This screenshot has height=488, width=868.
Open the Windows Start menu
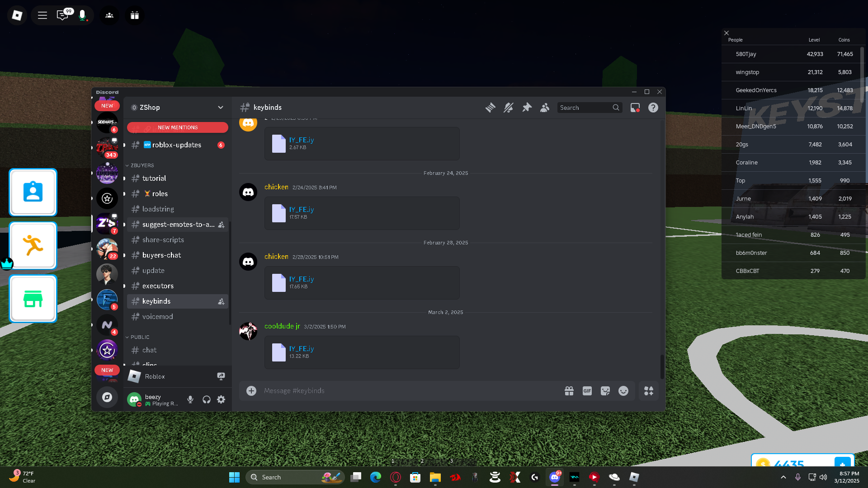tap(234, 477)
